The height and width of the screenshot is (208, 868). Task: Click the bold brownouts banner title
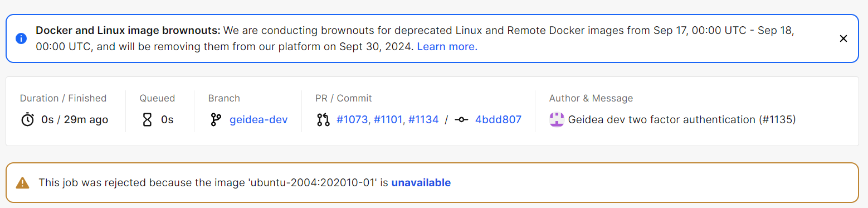coord(129,30)
